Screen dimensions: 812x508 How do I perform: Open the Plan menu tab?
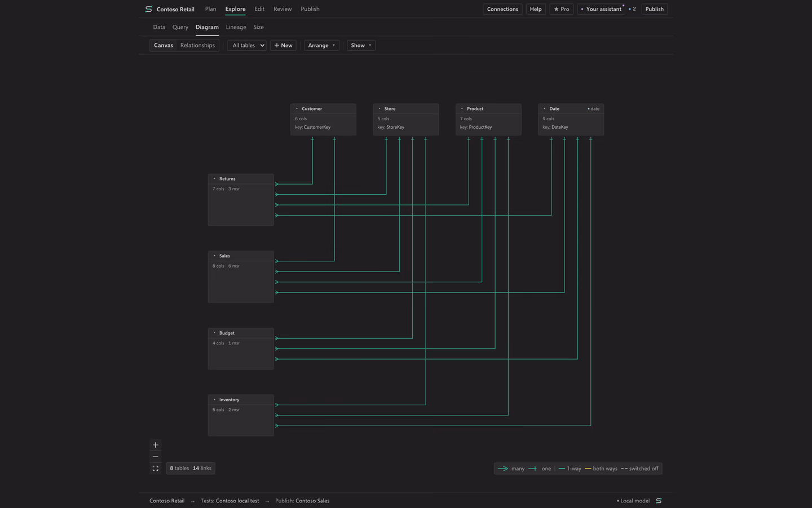(210, 9)
